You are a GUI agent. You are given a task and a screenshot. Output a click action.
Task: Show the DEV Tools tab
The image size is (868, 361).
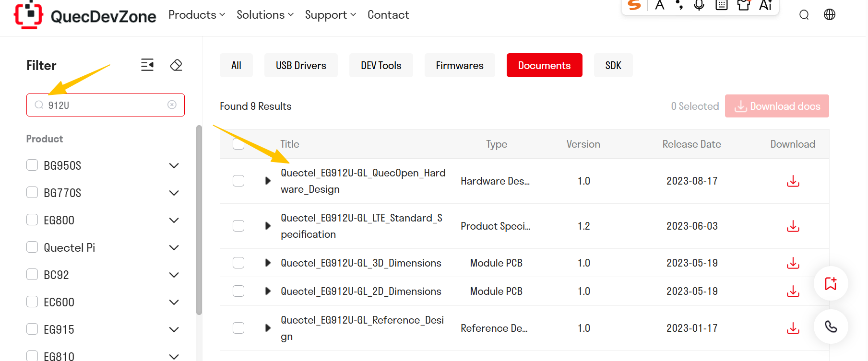(381, 65)
